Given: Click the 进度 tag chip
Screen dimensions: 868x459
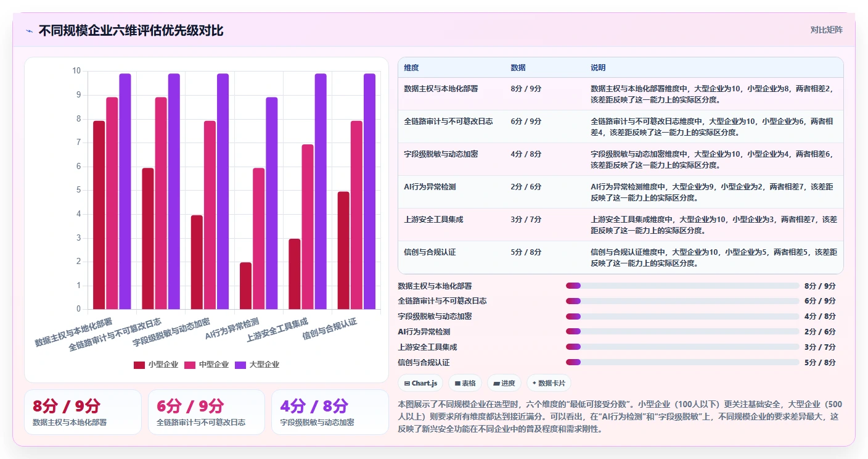Looking at the screenshot, I should click(x=504, y=383).
